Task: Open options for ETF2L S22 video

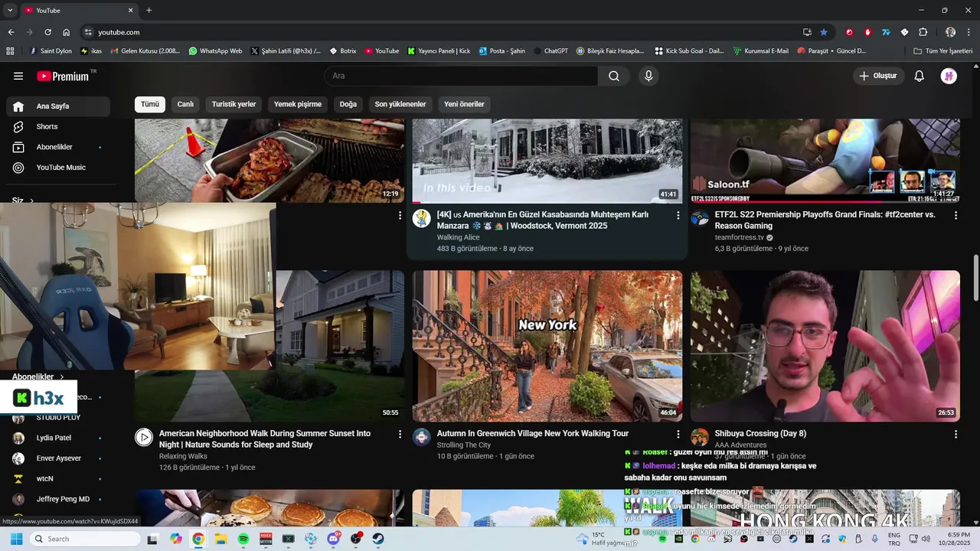Action: (955, 216)
